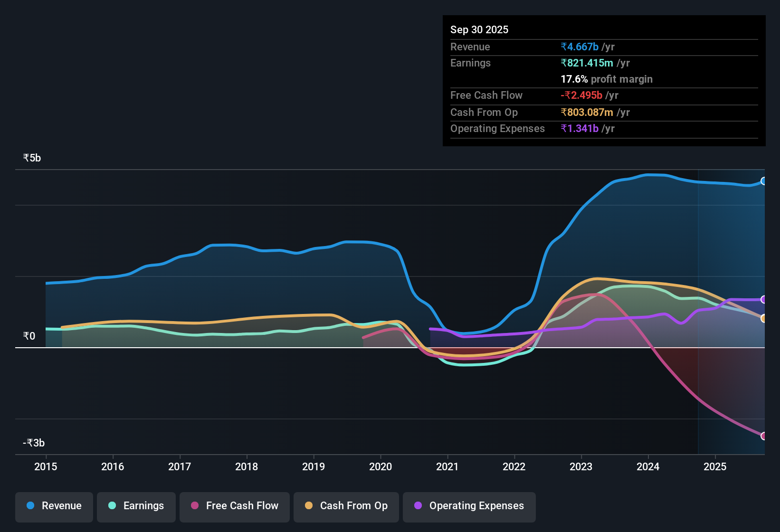Toggle the Revenue series visibility
The height and width of the screenshot is (532, 780).
[54, 506]
